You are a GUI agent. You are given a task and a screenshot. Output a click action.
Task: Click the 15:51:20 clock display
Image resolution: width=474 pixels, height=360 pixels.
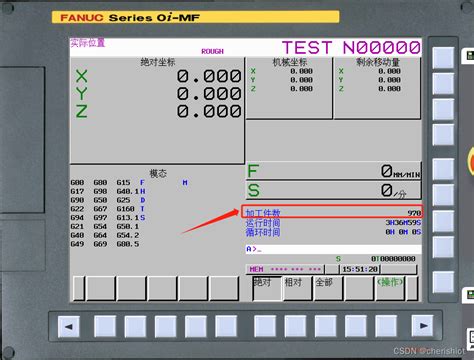pos(360,269)
